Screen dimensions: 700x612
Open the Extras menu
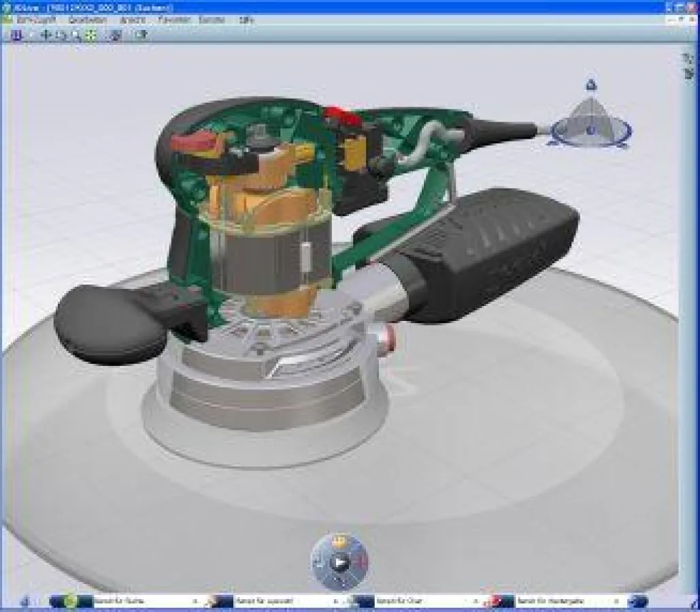(x=212, y=20)
